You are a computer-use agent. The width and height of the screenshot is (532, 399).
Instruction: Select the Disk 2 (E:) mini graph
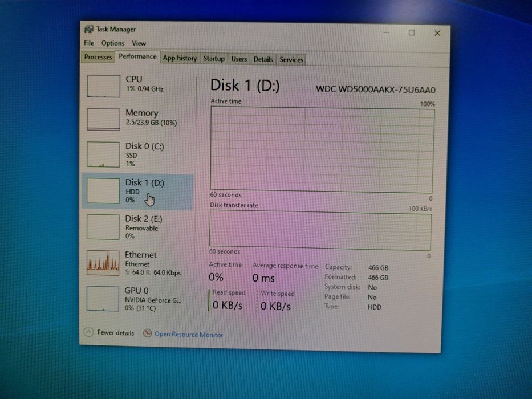click(103, 227)
